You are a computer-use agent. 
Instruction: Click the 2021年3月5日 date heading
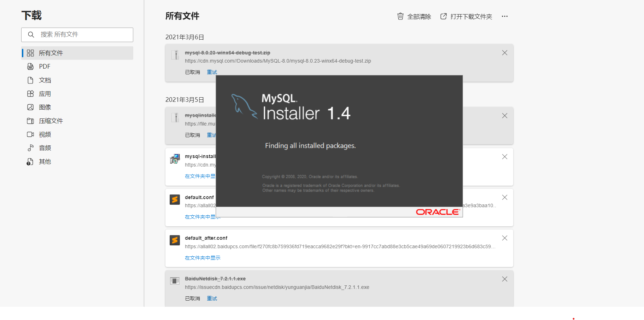click(185, 100)
